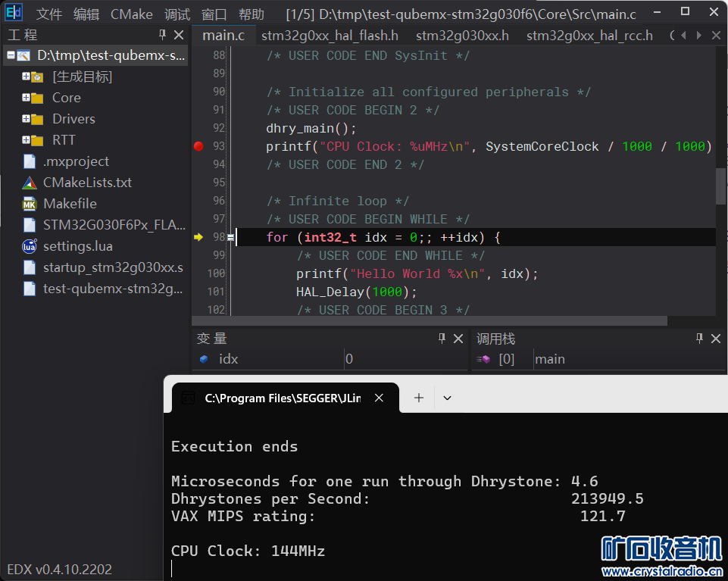Click the idx value cell showing 0
Screen dimensions: 728x581
coord(405,359)
